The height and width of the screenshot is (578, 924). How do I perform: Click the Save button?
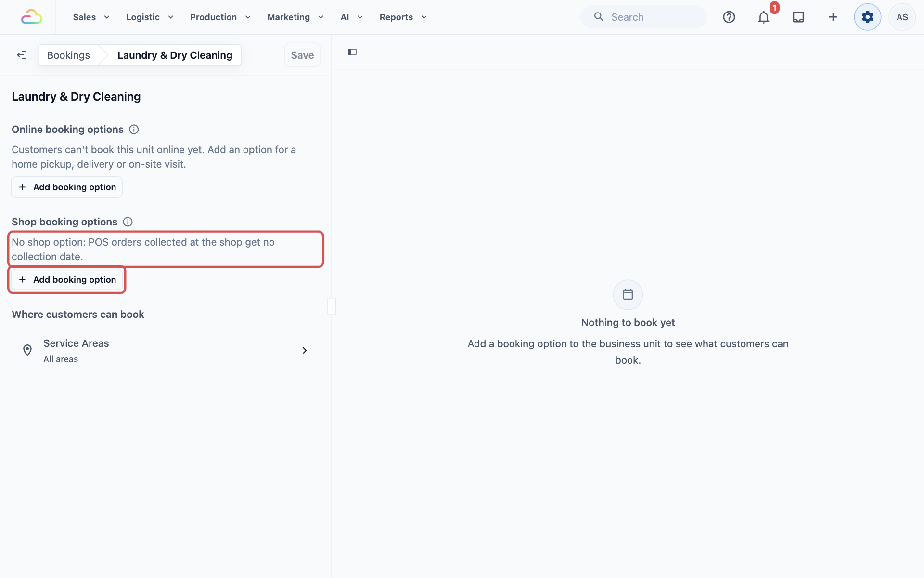302,55
